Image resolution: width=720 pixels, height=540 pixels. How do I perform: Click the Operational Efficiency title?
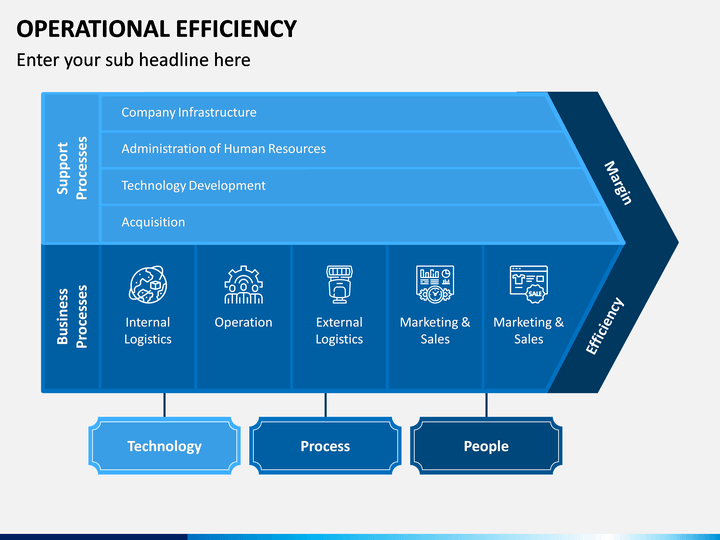[x=157, y=28]
